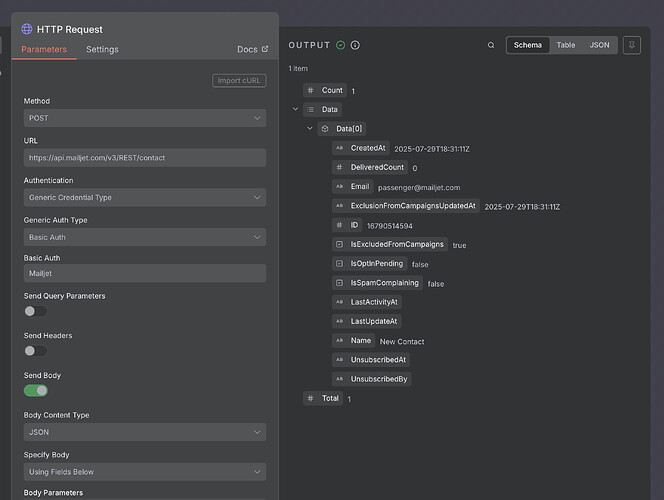Viewport: 664px width, 500px height.
Task: Select the LastUpdateAt field pill
Action: click(x=367, y=321)
